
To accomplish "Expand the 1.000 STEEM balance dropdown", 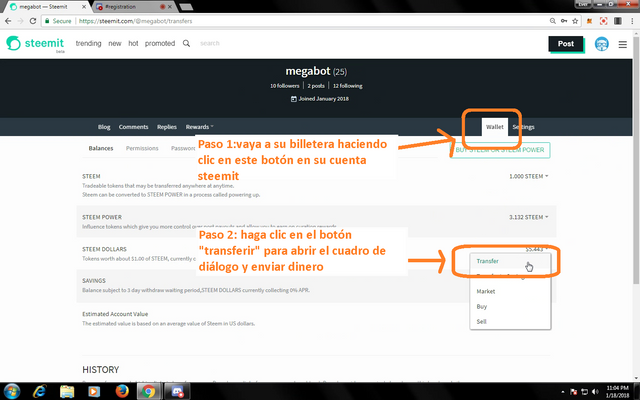I will tap(529, 176).
